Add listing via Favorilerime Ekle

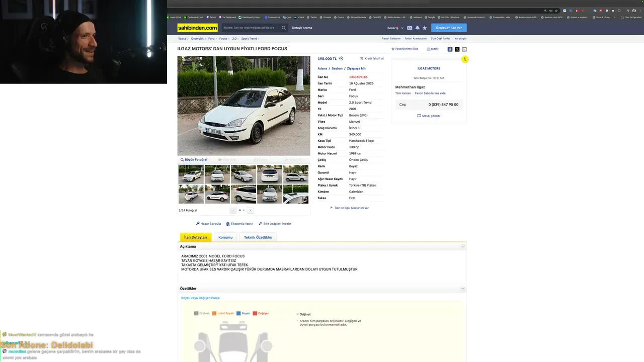tap(405, 49)
